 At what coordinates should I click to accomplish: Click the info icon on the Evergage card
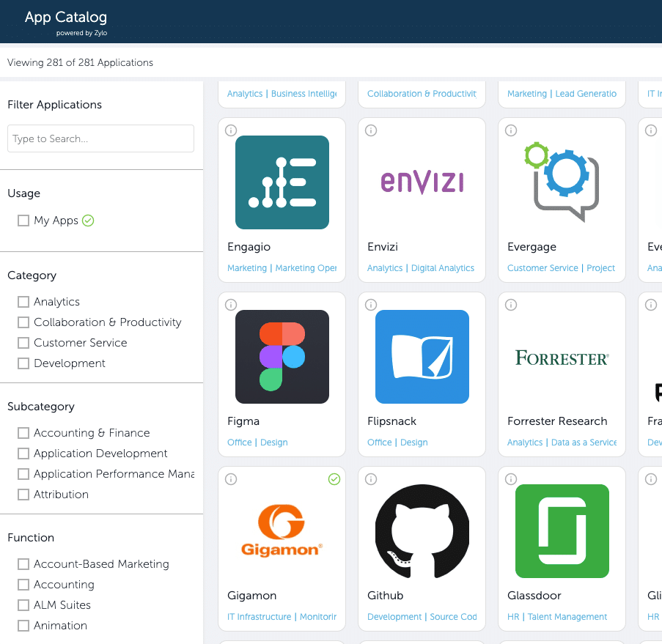pos(511,130)
